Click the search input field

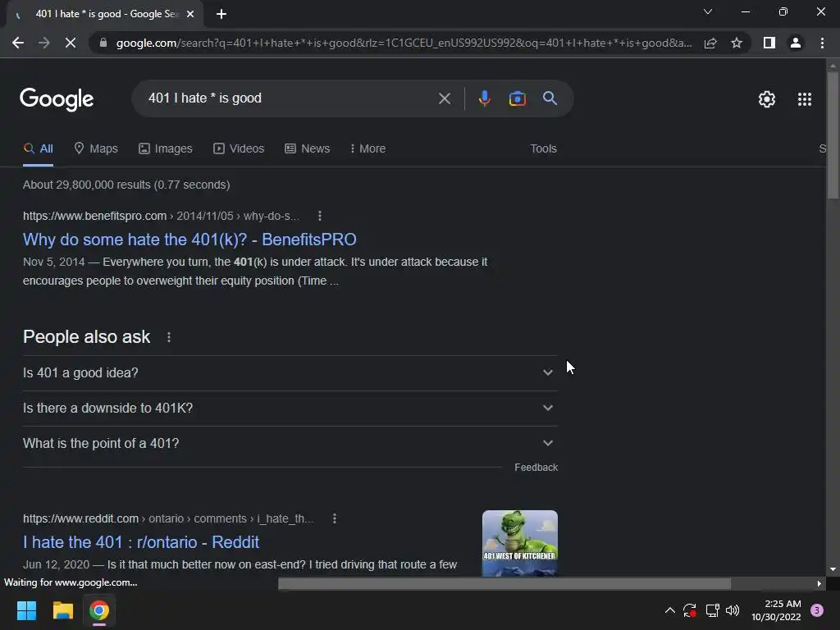coord(290,98)
